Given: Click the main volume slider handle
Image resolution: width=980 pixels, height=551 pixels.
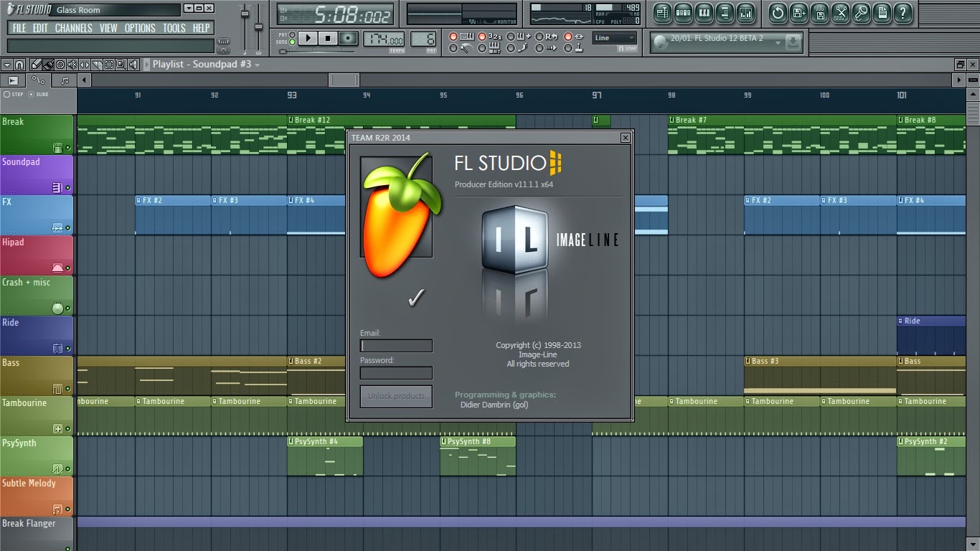Looking at the screenshot, I should point(245,14).
